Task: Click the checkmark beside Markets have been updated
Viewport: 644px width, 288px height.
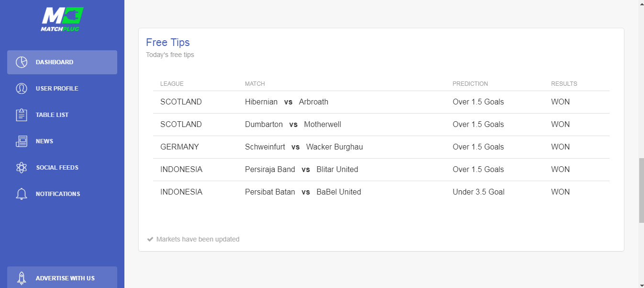Action: [150, 239]
